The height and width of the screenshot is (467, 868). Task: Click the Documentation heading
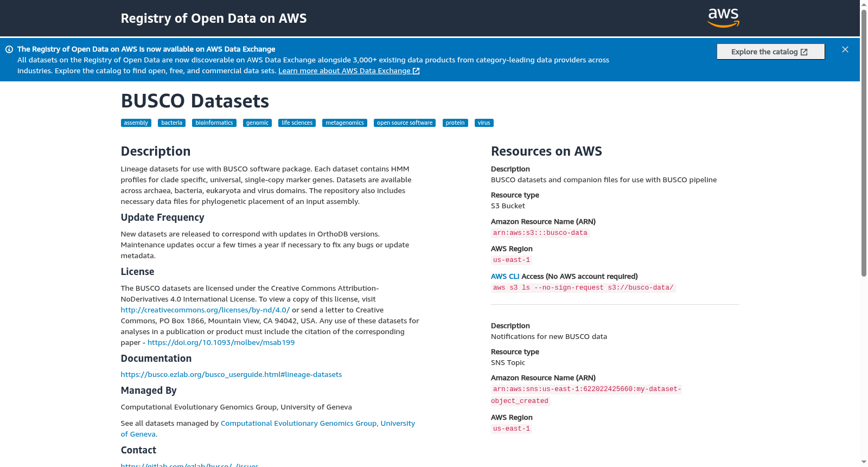[156, 359]
